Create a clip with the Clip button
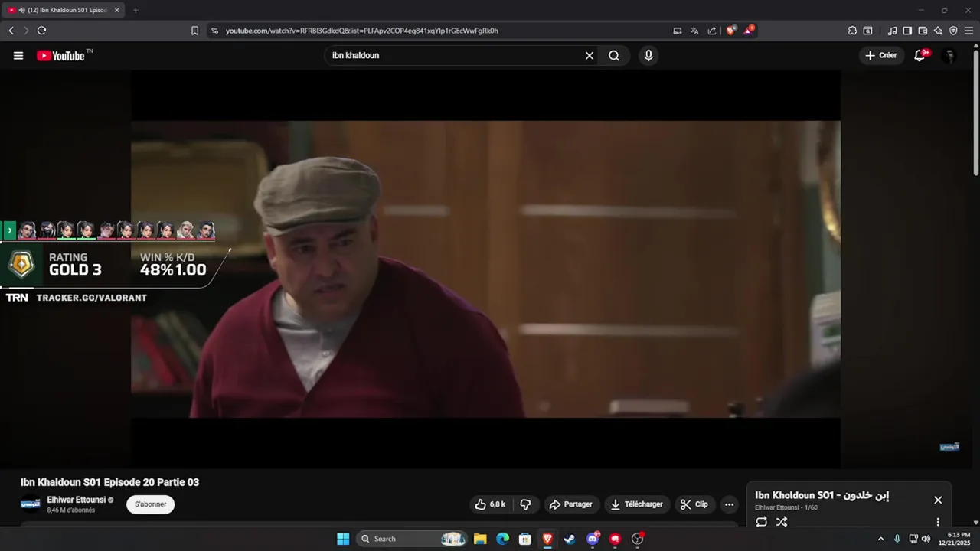980x551 pixels. tap(694, 504)
